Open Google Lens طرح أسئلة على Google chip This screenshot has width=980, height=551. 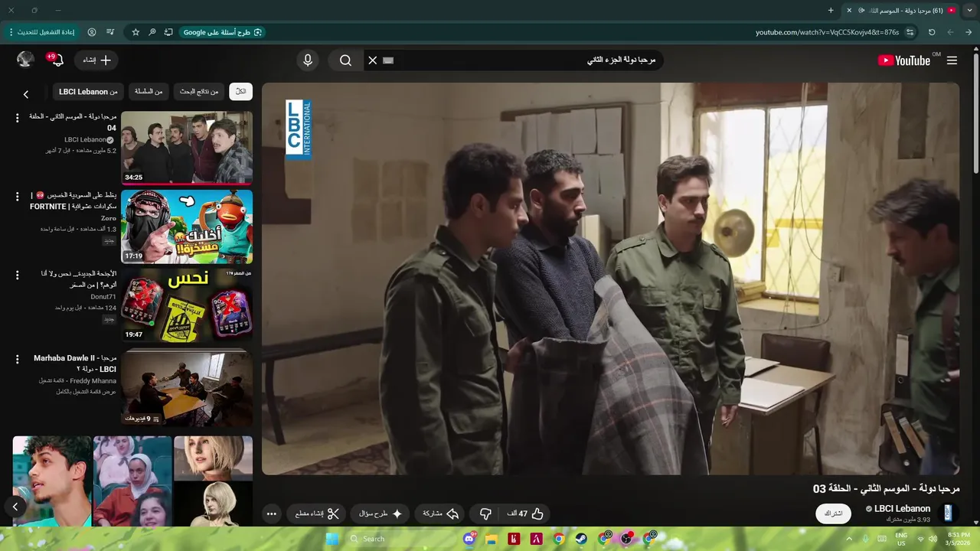pos(223,32)
